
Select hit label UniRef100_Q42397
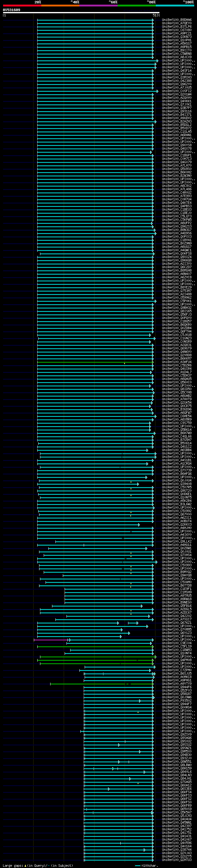pos(176,826)
